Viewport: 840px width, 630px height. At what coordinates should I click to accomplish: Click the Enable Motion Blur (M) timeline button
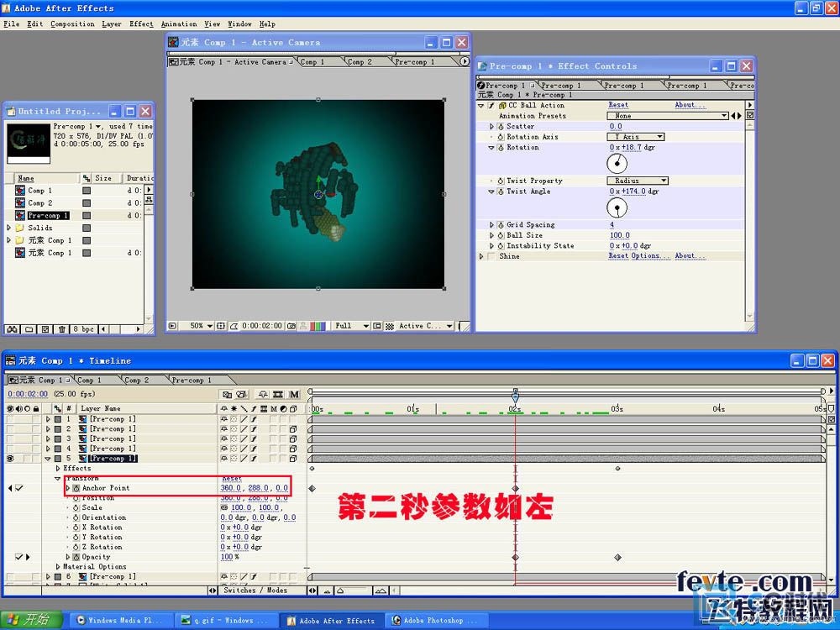click(294, 394)
